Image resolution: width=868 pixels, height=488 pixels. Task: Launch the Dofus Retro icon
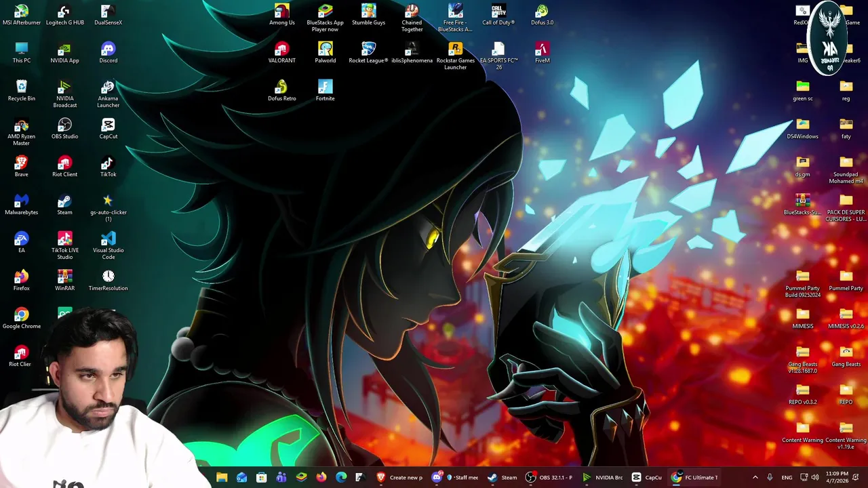pyautogui.click(x=282, y=91)
